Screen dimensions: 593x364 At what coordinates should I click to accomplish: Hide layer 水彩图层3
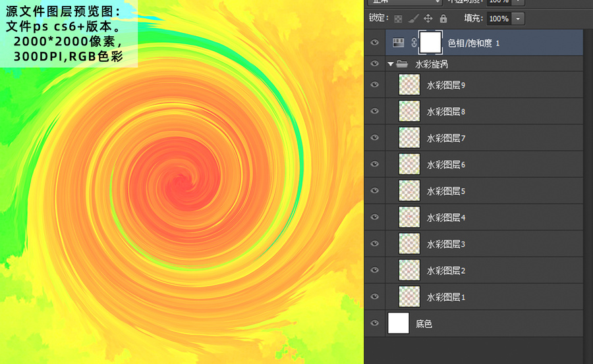[375, 244]
